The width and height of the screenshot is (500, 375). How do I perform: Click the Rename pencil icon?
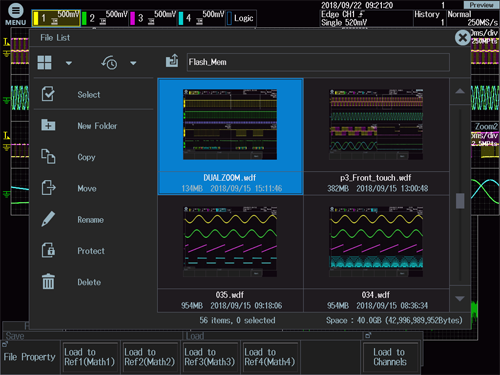click(x=48, y=219)
